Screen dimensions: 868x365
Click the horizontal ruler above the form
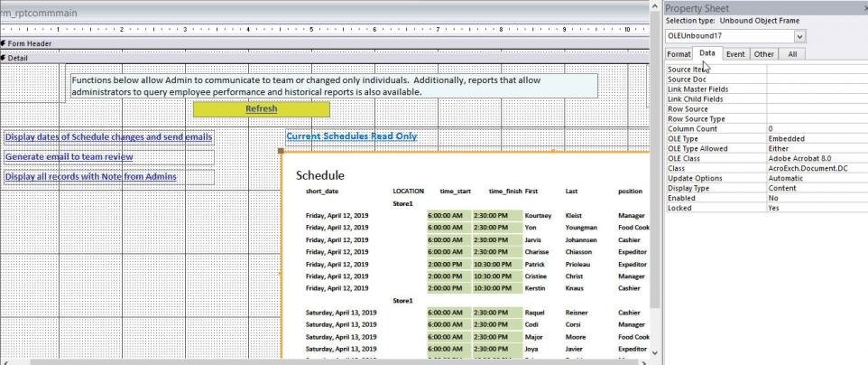[325, 29]
